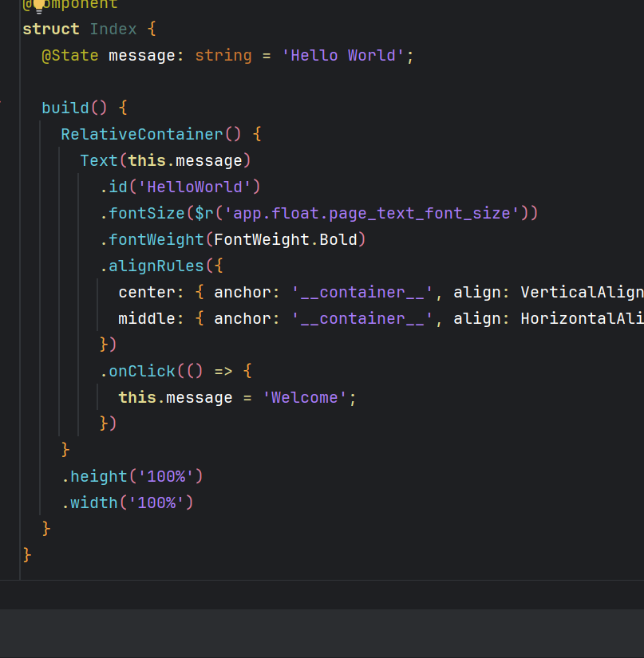644x658 pixels.
Task: Click the 'build()' method name
Action: (74, 108)
